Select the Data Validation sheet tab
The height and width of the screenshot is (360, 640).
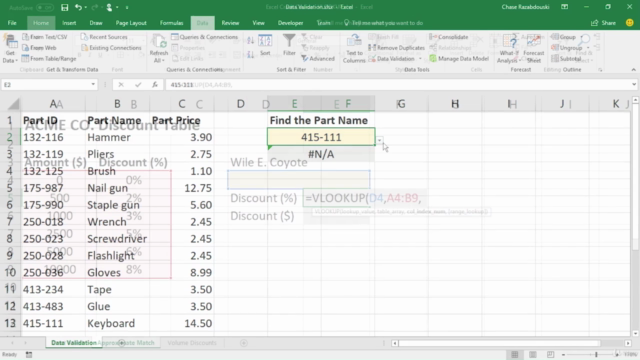73,343
